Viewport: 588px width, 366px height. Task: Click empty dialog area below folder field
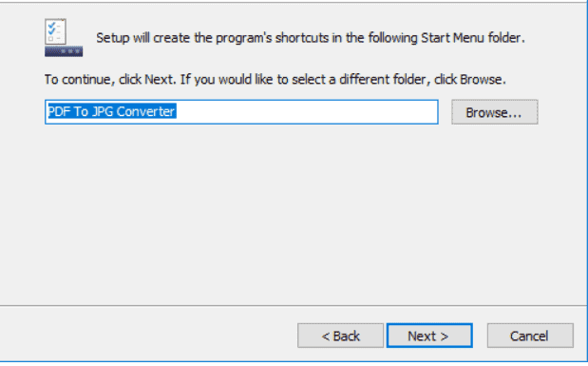[294, 214]
